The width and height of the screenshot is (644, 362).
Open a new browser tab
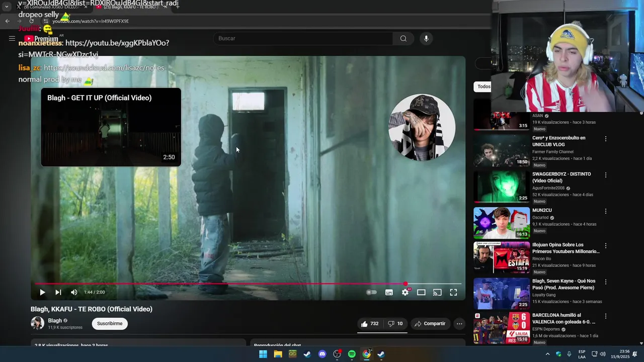[178, 7]
